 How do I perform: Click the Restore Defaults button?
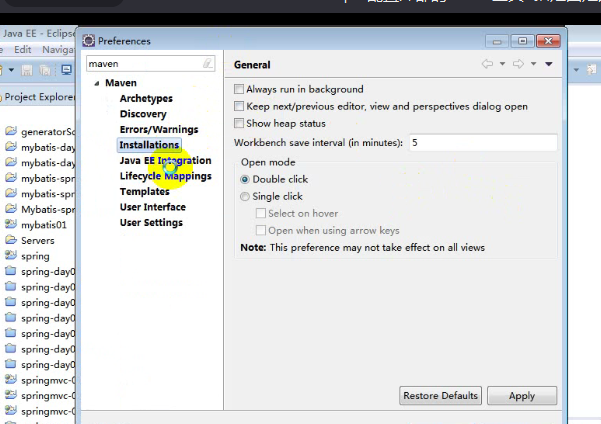point(440,395)
